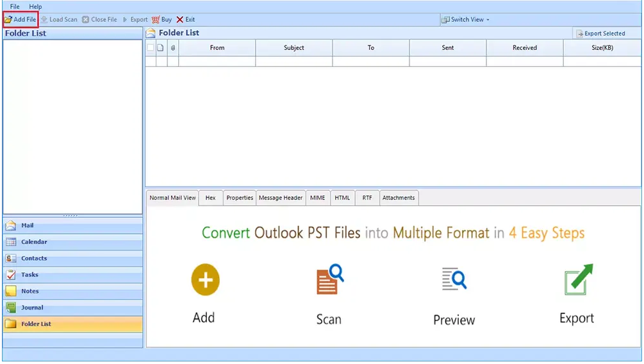Select the HTML tab

point(342,197)
